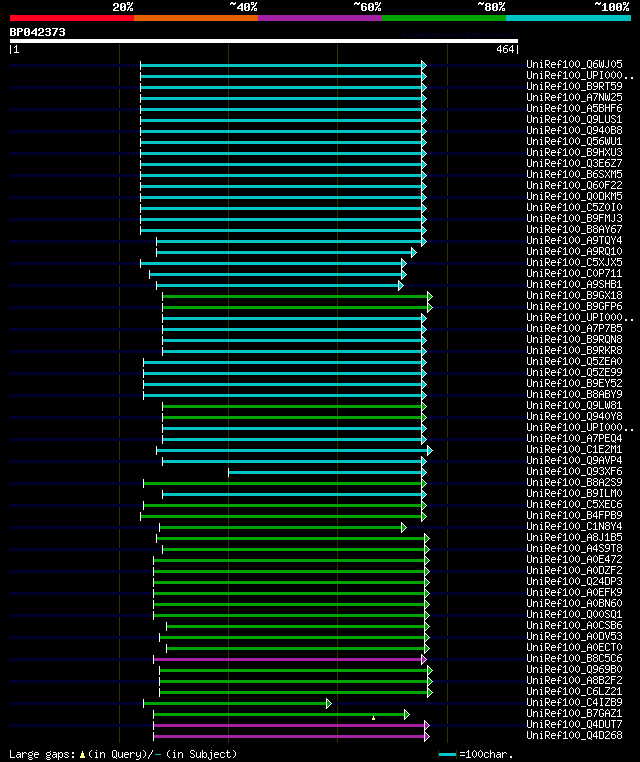
Task: Click the red 20% identity legend segment
Action: coord(72,18)
